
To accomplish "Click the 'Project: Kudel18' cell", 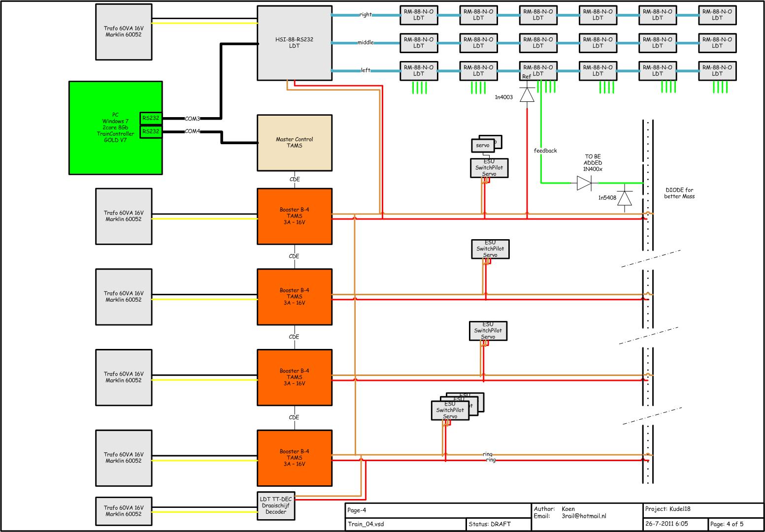I will click(x=703, y=509).
